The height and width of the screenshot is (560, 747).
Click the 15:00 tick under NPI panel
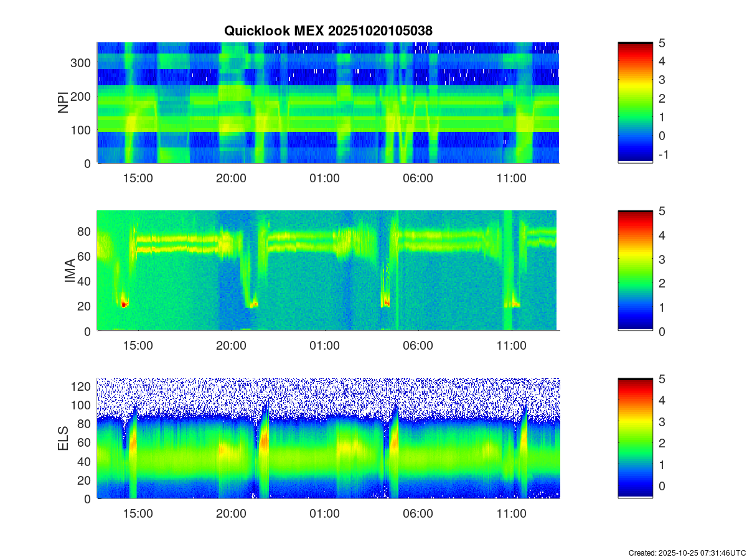tap(138, 178)
